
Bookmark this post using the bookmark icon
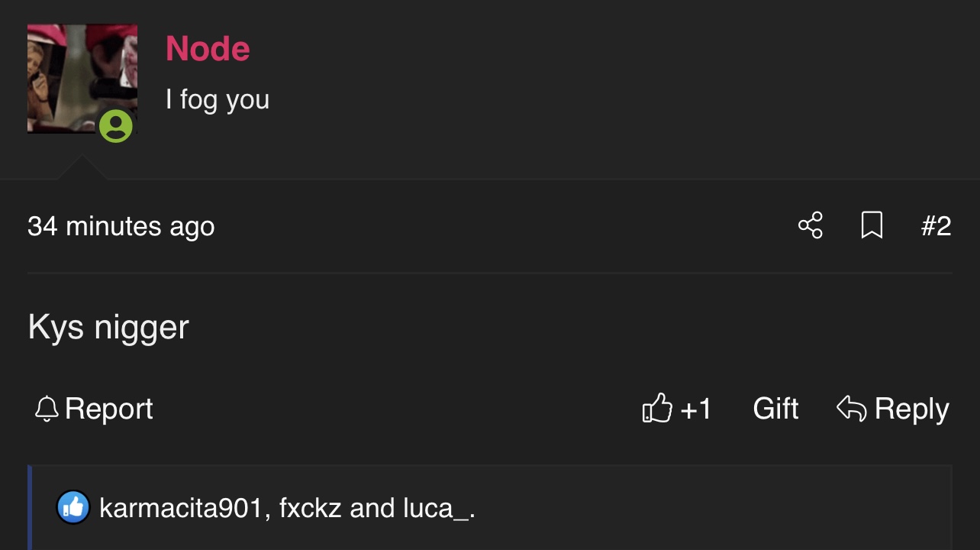pos(872,225)
